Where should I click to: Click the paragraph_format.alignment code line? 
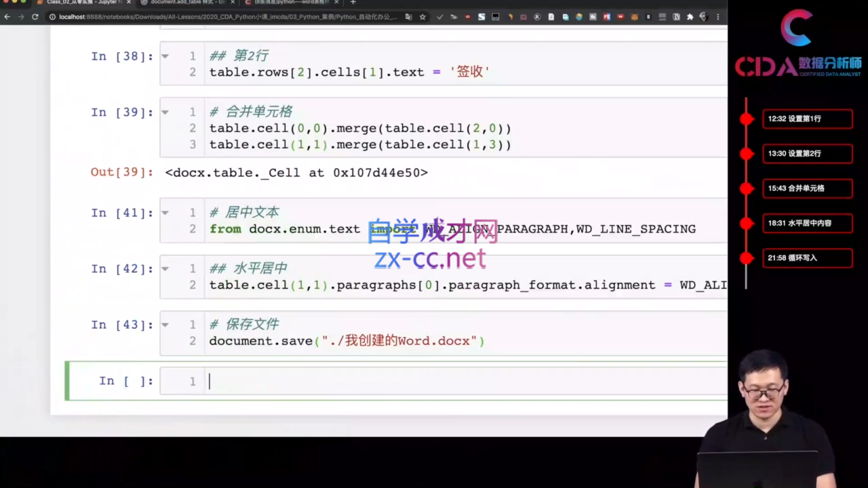[468, 285]
